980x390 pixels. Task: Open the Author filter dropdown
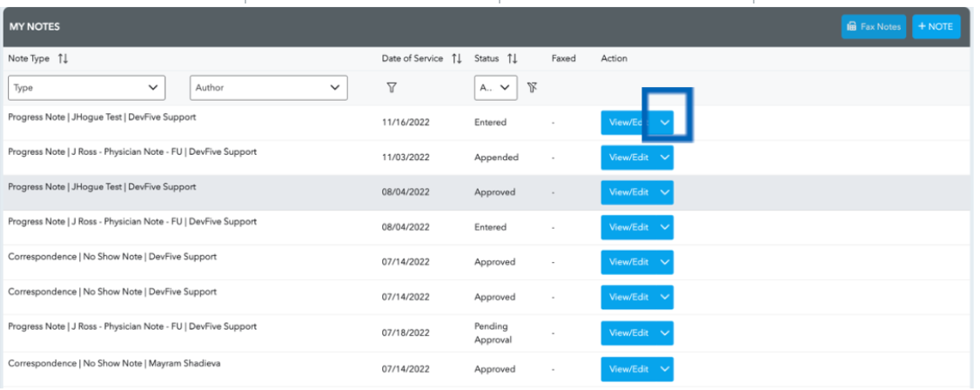tap(269, 88)
